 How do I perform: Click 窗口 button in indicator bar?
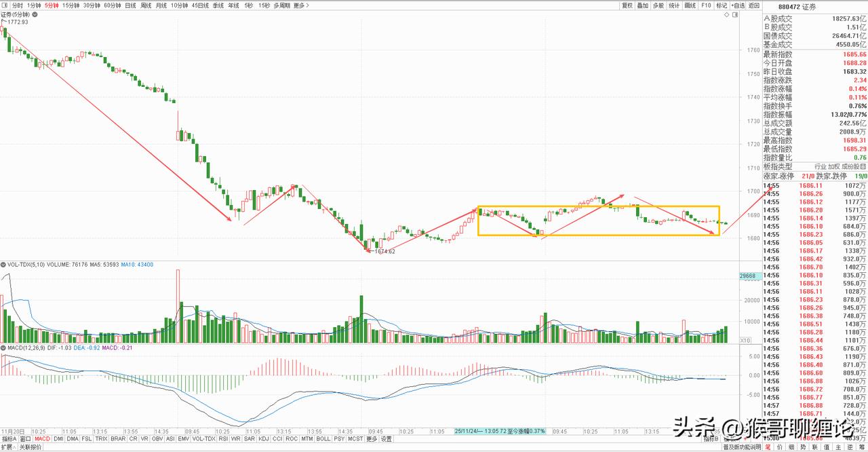26,438
